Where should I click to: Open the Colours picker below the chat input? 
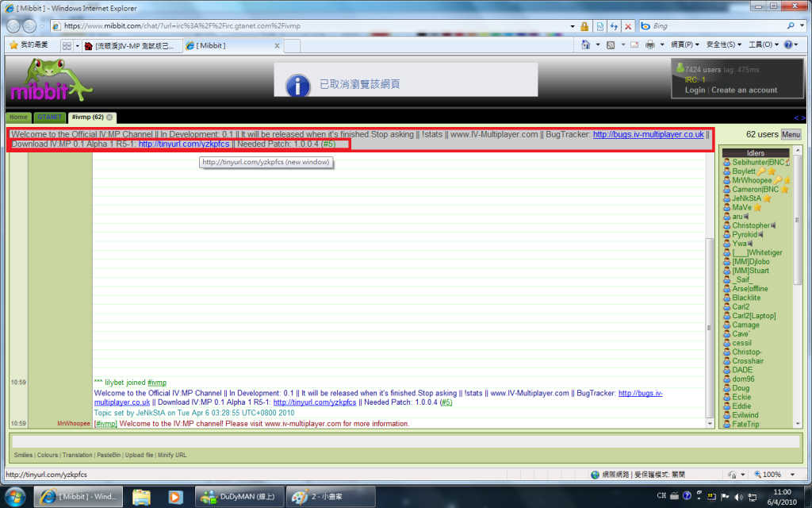click(x=48, y=455)
